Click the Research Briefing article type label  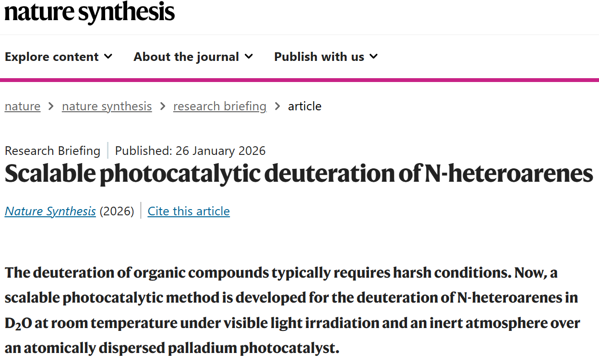[x=52, y=151]
